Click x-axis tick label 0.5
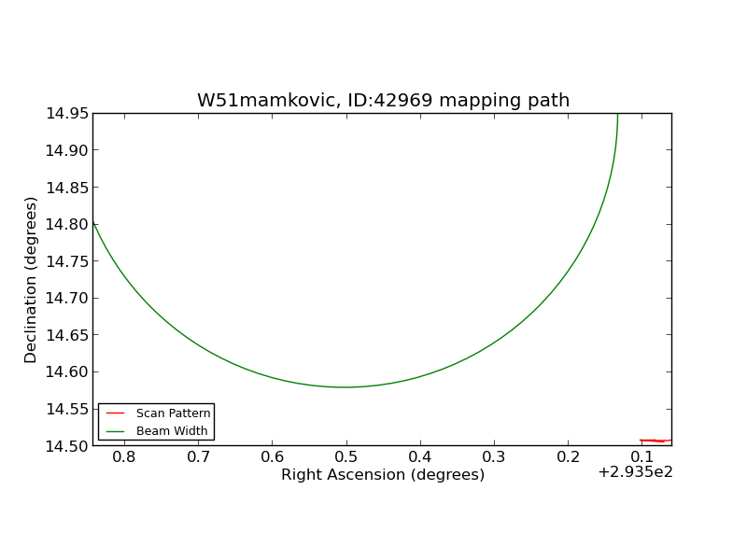Image resolution: width=747 pixels, height=560 pixels. click(x=345, y=457)
